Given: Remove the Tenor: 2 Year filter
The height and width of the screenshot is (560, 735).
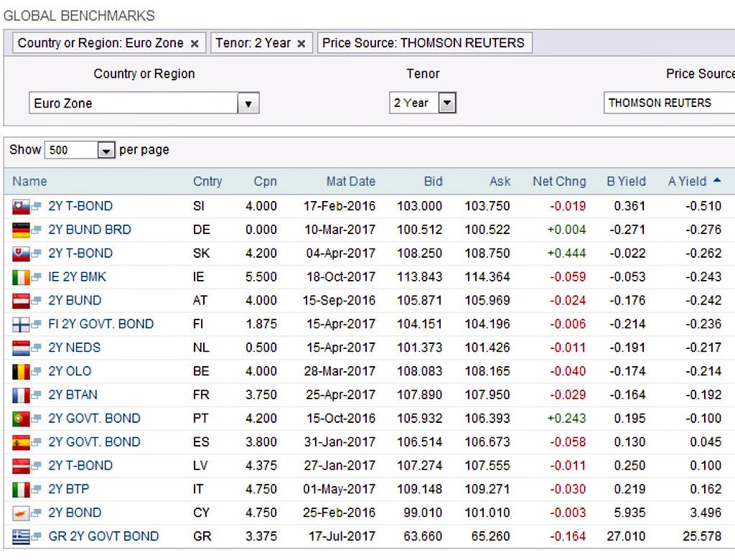Looking at the screenshot, I should 301,44.
